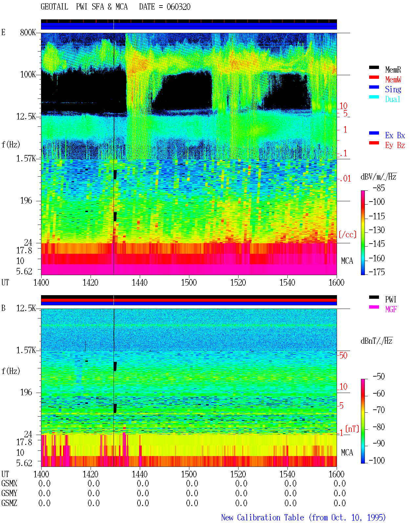
Task: Click the red Ey Bz legend swatch
Action: 374,143
